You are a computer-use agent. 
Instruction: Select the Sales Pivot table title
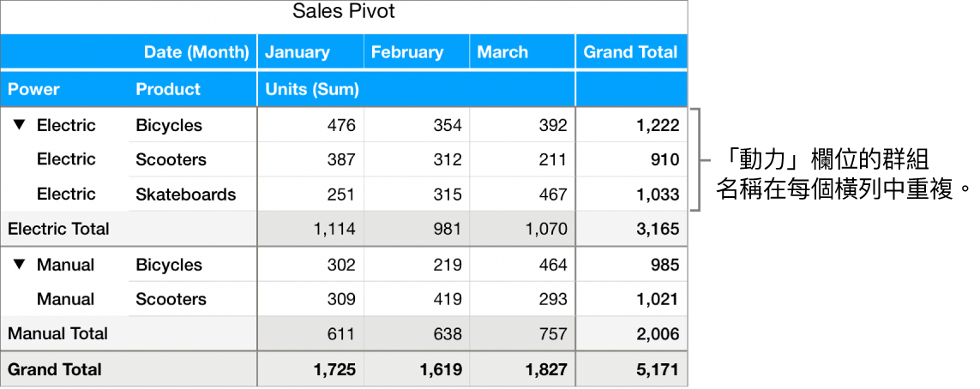click(x=343, y=12)
